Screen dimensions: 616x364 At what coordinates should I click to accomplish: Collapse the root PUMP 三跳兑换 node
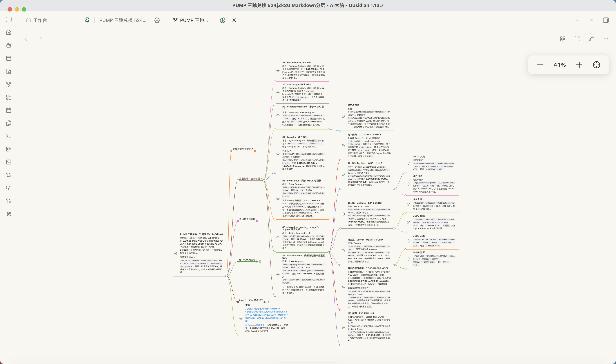pos(176,253)
